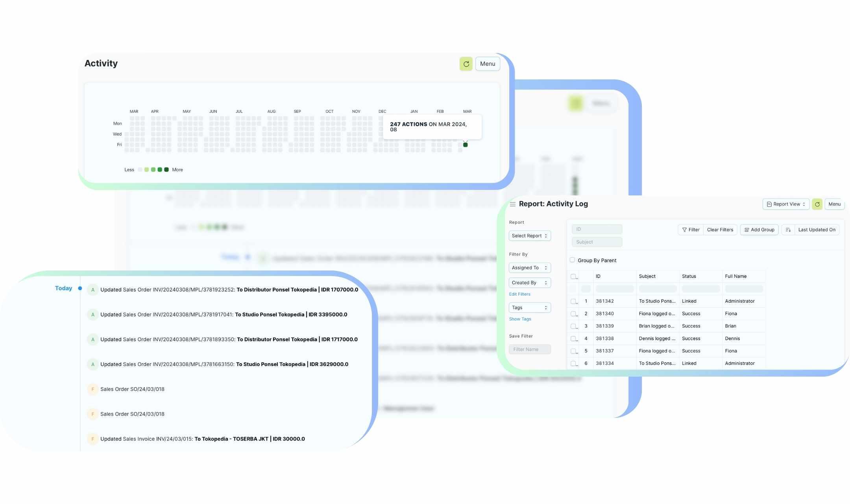850x504 pixels.
Task: Click the Filter funnel button
Action: (691, 230)
